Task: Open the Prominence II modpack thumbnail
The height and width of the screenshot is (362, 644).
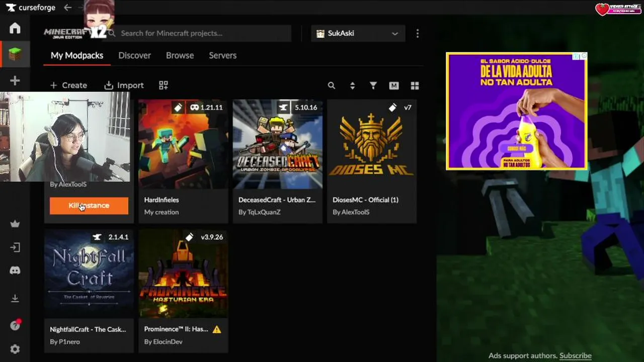Action: (183, 274)
